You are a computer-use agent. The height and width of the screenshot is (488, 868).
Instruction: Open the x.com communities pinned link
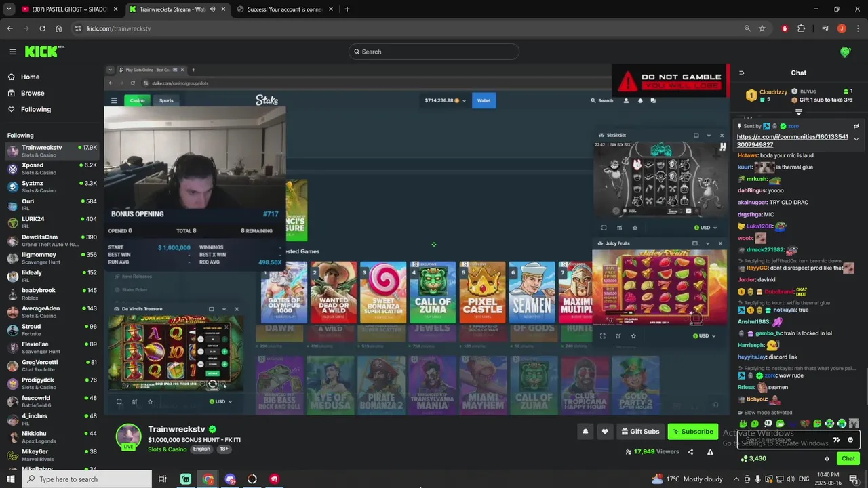coord(792,141)
